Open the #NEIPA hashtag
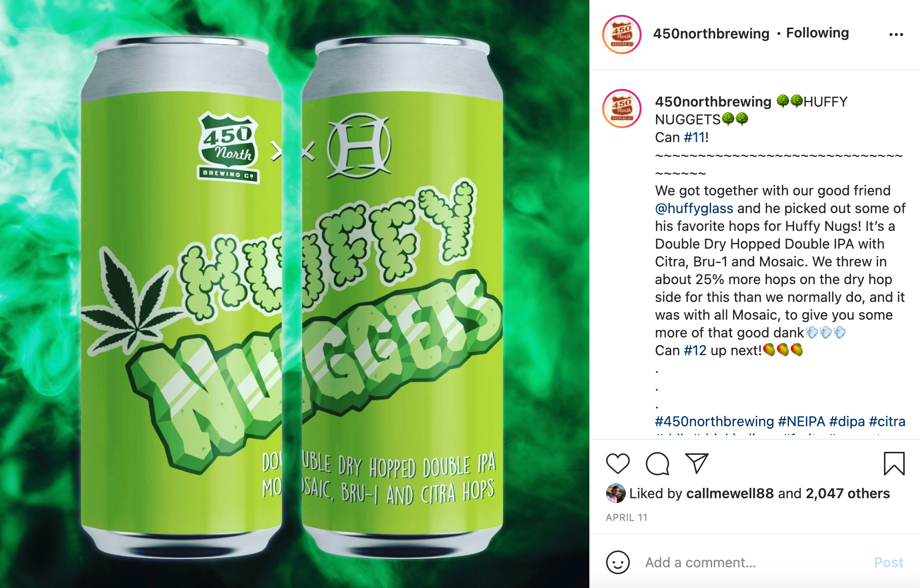Image resolution: width=920 pixels, height=588 pixels. coord(802,421)
